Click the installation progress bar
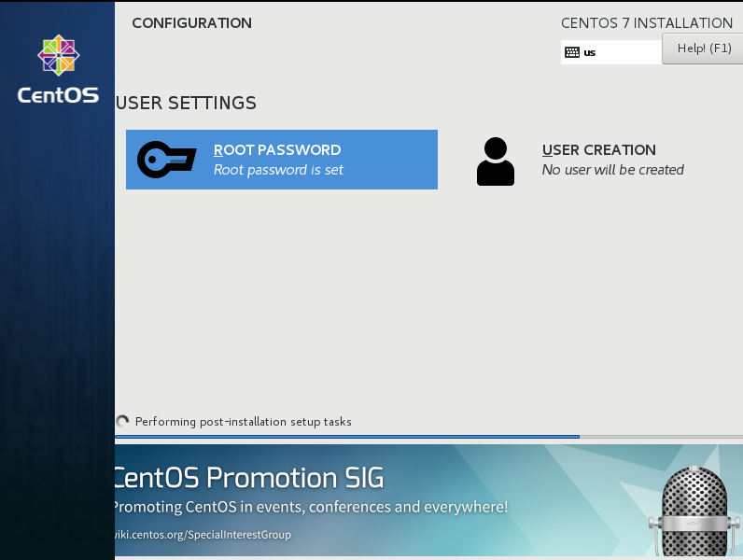The image size is (743, 560). pos(428,437)
